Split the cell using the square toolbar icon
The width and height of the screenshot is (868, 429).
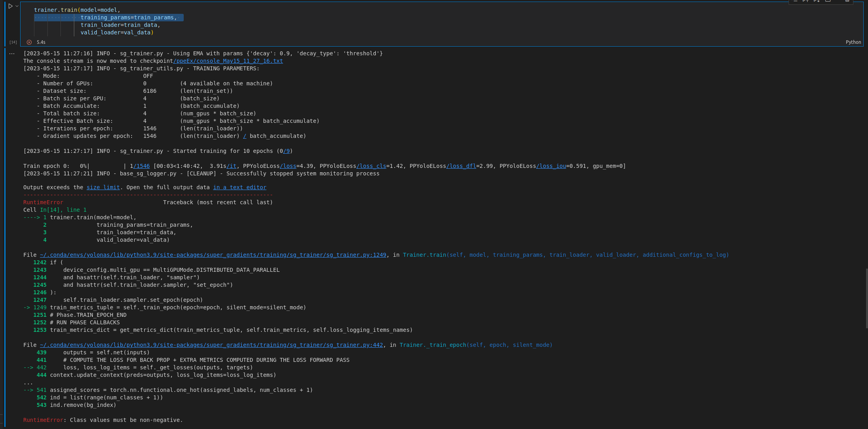coord(828,2)
